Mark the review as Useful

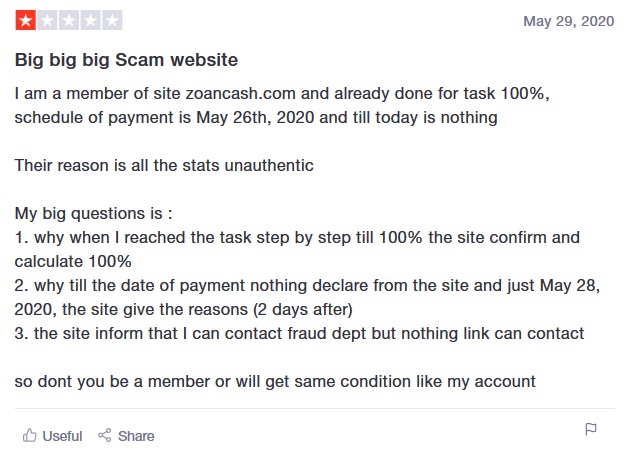click(x=52, y=436)
